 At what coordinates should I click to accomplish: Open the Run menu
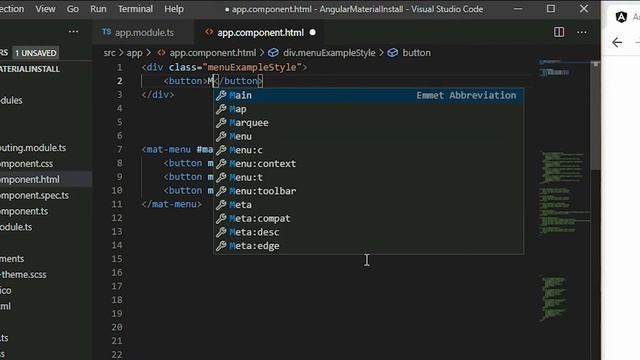pos(98,9)
